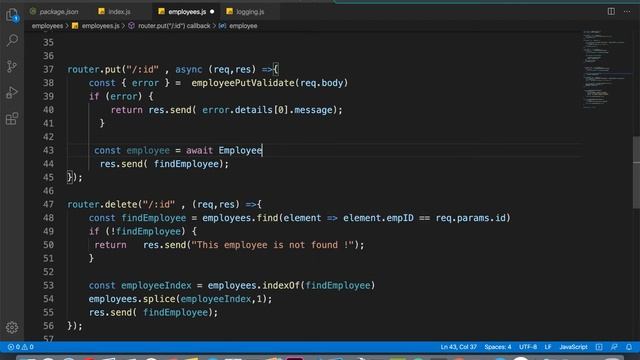Viewport: 640px width, 360px height.
Task: Open the Problems errors and warnings indicator
Action: tap(21, 347)
